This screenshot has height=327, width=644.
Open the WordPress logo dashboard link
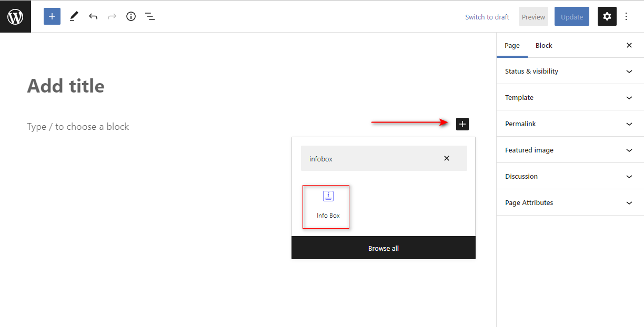point(15,16)
